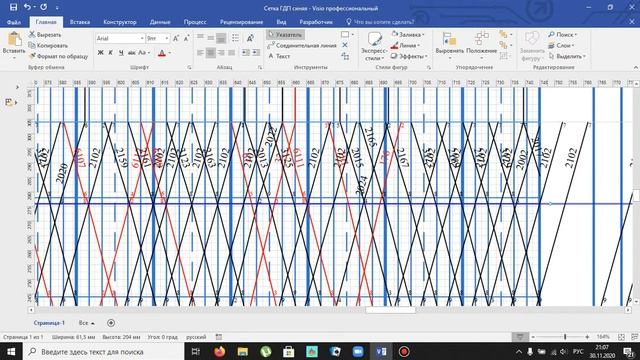Open macro recording icon in status bar
Viewport: 640px width, 360px height.
219,337
